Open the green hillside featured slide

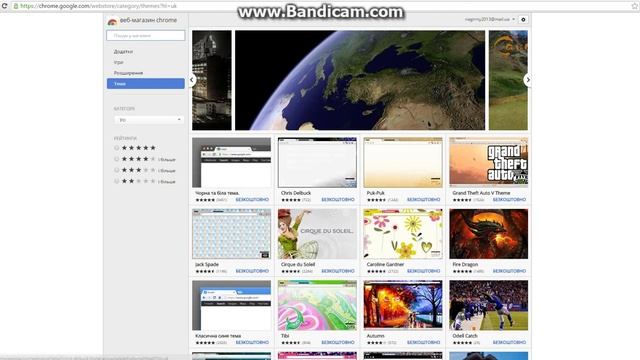[x=508, y=80]
